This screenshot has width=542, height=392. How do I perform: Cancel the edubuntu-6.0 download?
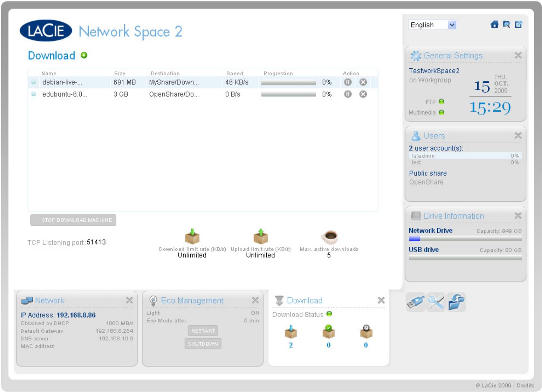tap(363, 94)
